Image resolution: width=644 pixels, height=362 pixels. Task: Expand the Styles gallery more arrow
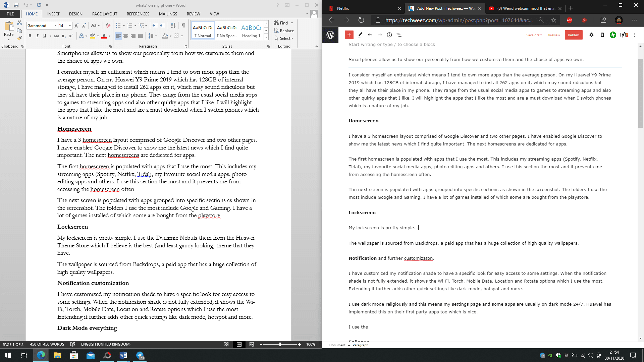point(266,37)
